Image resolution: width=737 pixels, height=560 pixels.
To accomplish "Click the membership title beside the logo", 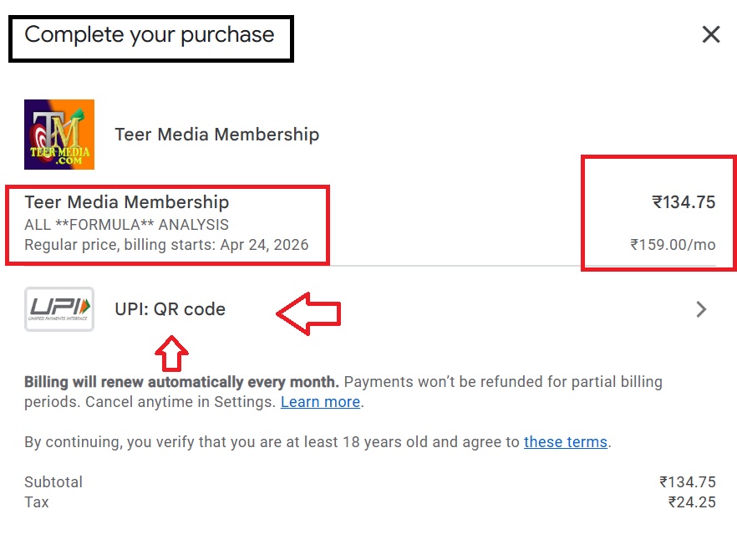I will coord(216,135).
